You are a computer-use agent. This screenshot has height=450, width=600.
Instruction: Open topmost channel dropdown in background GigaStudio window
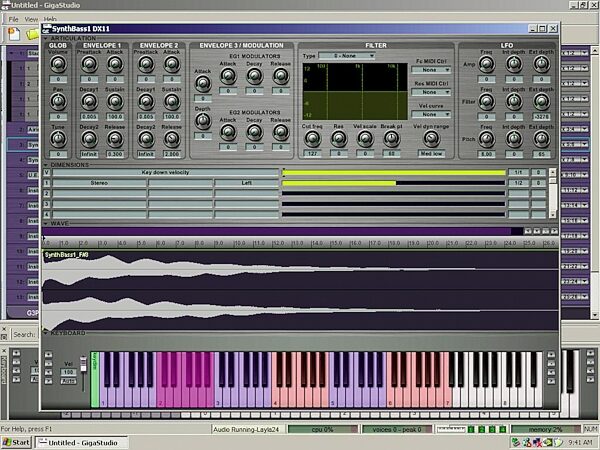pos(585,53)
